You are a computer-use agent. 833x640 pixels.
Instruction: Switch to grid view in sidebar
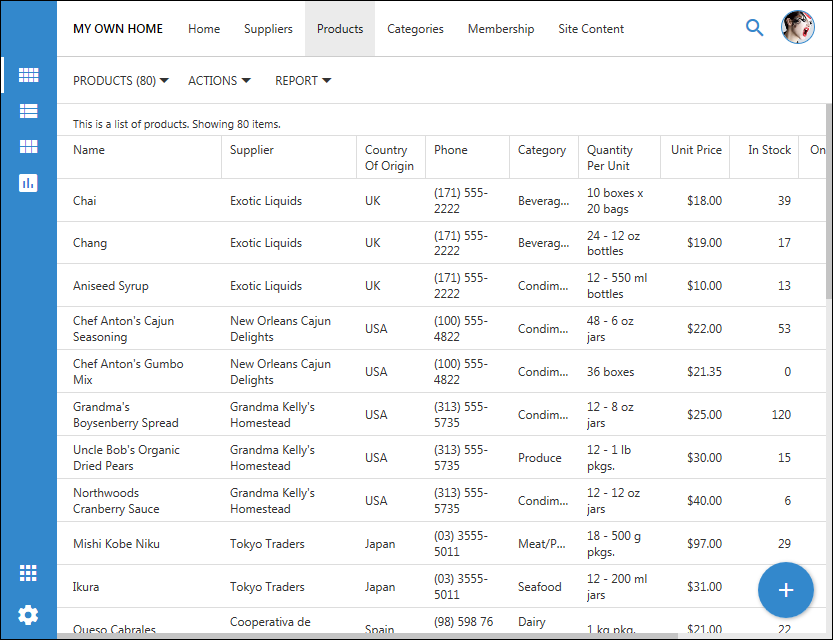pos(28,75)
